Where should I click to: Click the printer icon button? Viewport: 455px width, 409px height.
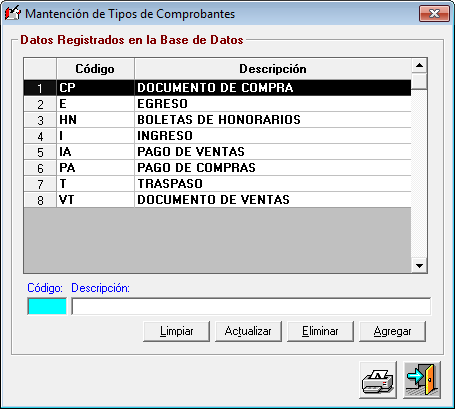(x=378, y=380)
